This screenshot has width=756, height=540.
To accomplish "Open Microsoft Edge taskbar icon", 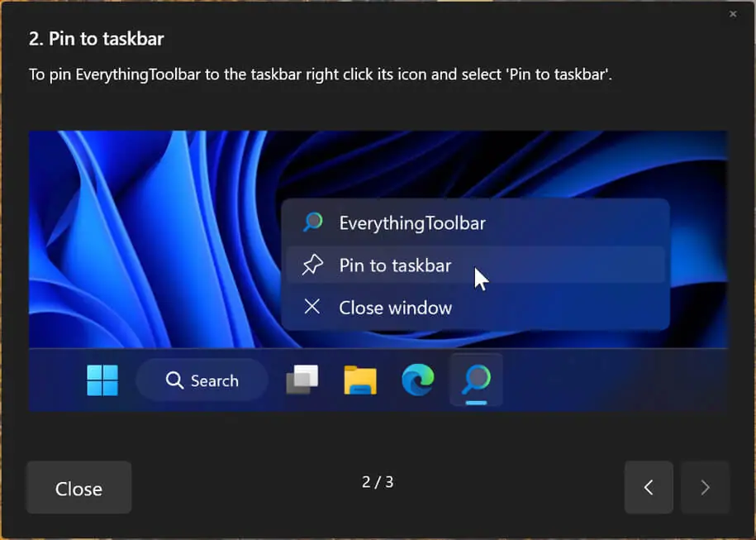I will pyautogui.click(x=418, y=380).
